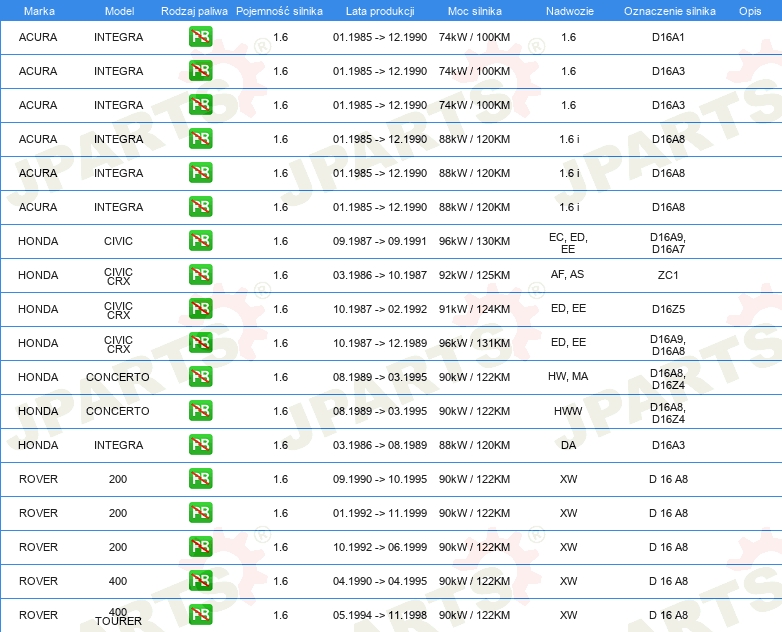Image resolution: width=782 pixels, height=632 pixels.
Task: Click the Nadwozie column header
Action: pyautogui.click(x=570, y=11)
